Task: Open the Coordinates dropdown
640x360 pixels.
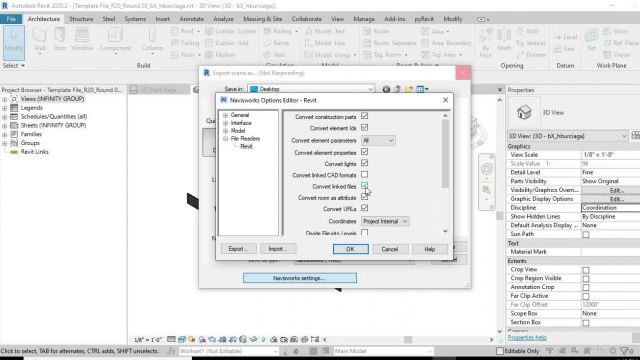Action: (385, 221)
